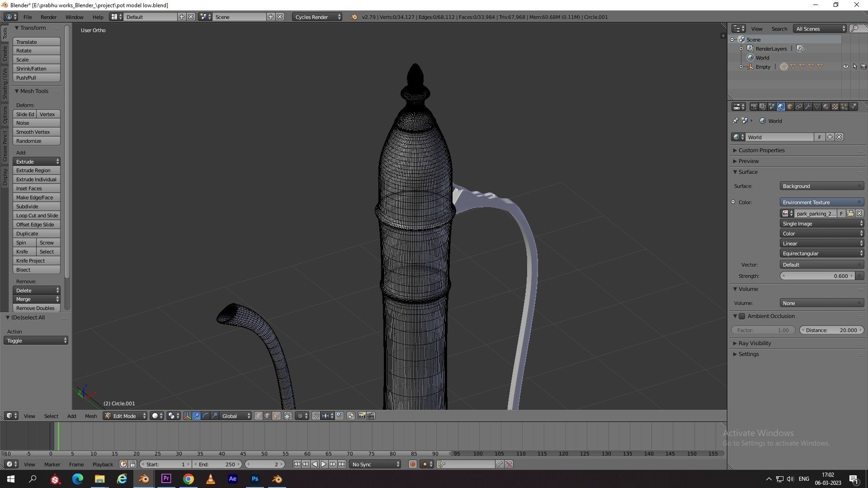Screen dimensions: 868x488
Task: Open the Texture properties checker tab
Action: coord(835,107)
